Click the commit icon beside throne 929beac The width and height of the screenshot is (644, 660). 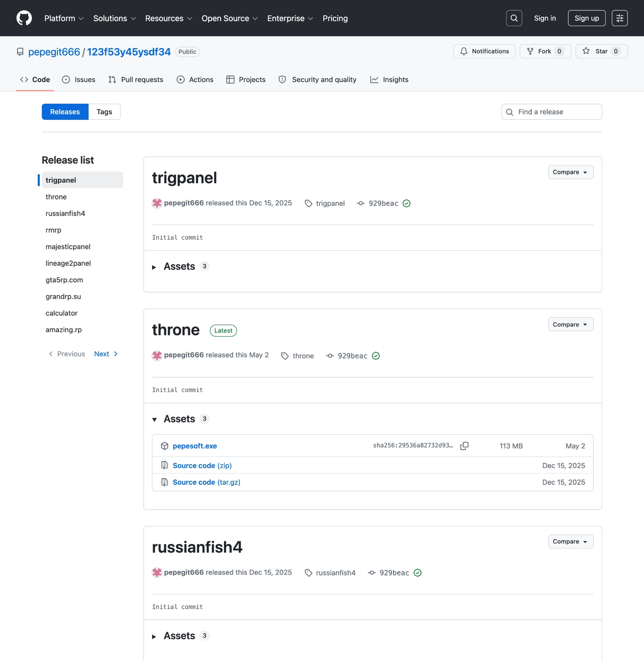pyautogui.click(x=330, y=356)
